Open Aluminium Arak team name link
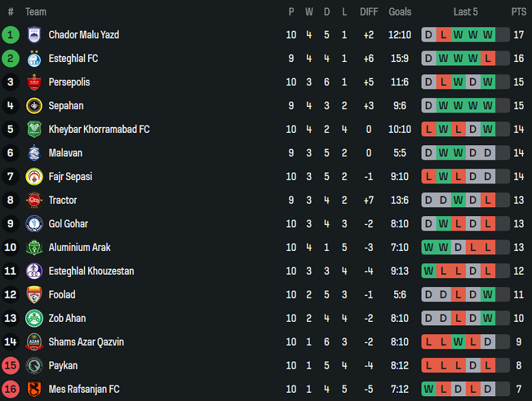 [x=79, y=248]
